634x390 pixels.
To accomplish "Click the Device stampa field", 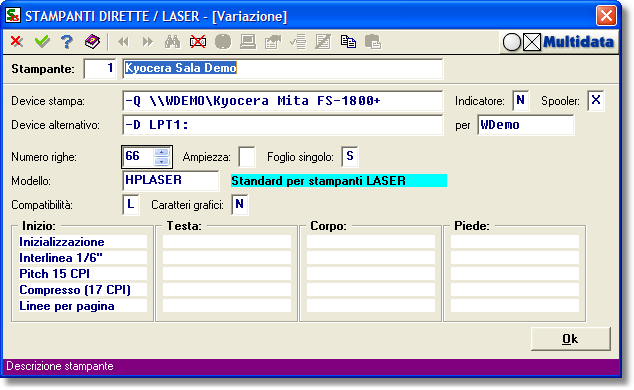I will point(283,101).
